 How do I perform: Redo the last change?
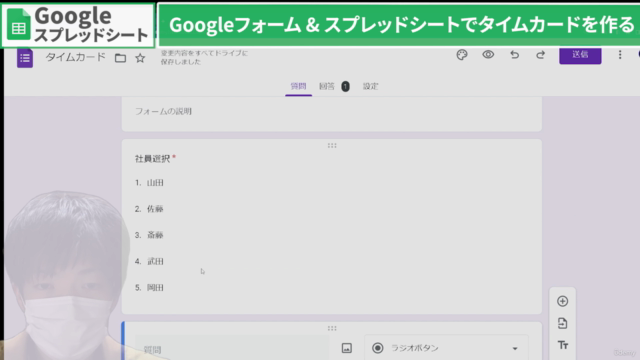point(540,54)
